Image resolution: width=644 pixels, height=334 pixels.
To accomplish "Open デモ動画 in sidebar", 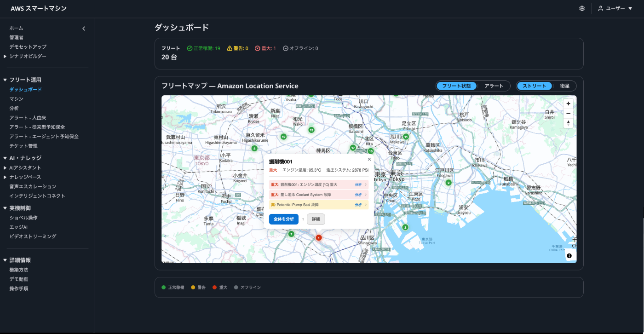I will tap(19, 279).
